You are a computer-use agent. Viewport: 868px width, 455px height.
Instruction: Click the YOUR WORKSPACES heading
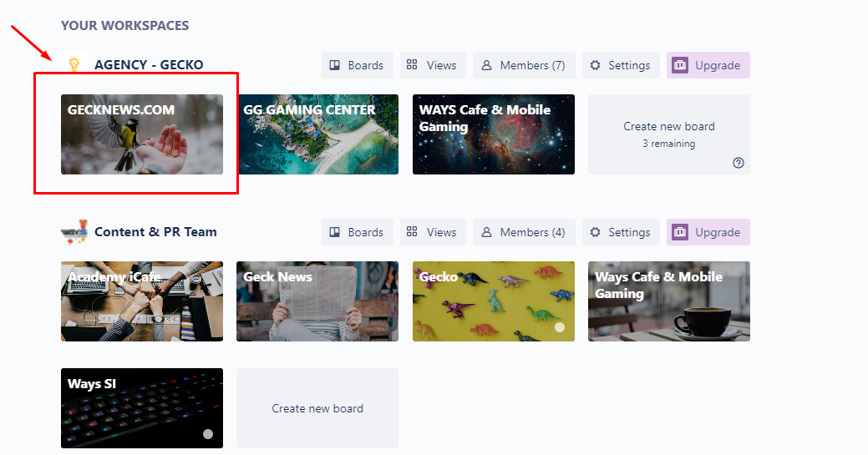(125, 25)
